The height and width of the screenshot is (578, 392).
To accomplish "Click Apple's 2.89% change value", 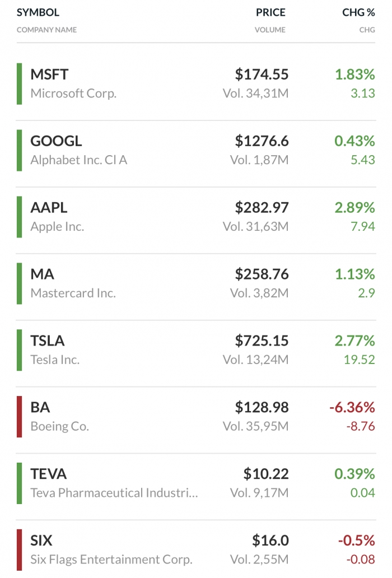I will click(354, 208).
